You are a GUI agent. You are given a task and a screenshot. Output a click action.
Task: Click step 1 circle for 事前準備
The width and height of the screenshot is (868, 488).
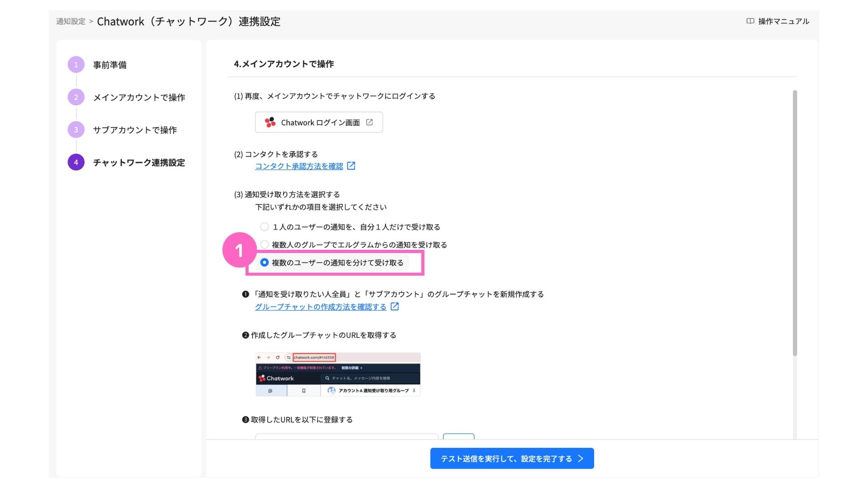click(x=76, y=65)
